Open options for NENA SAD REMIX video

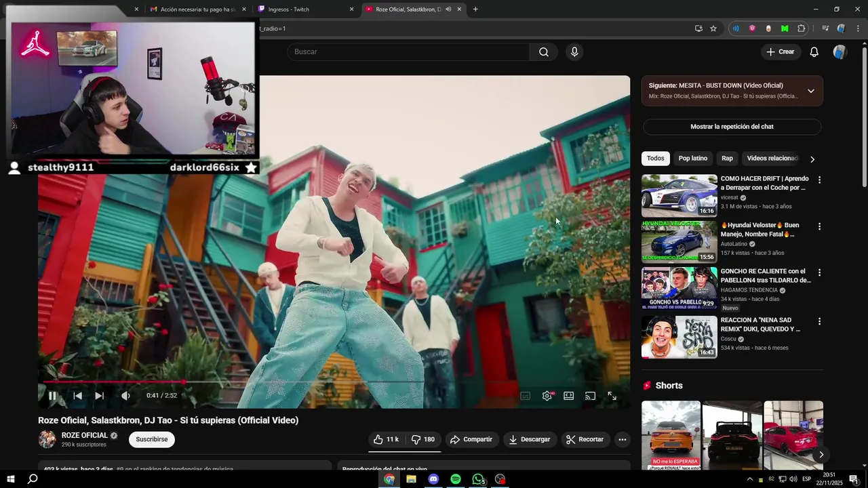coord(819,321)
